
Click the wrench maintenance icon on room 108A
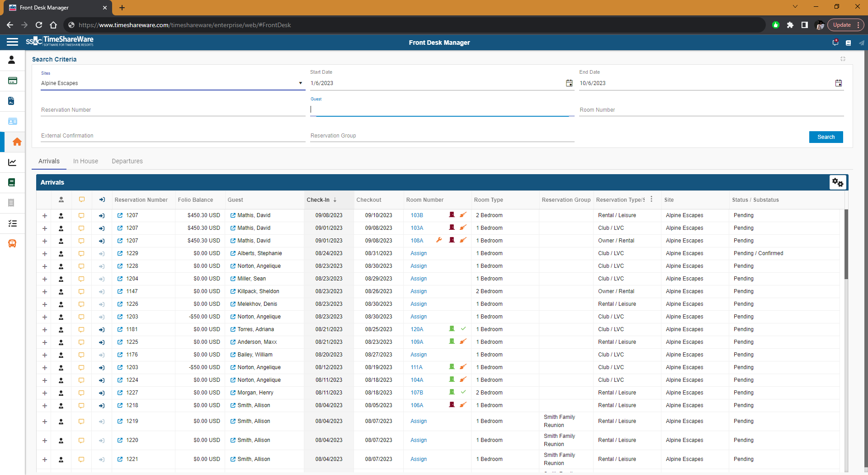(x=439, y=240)
